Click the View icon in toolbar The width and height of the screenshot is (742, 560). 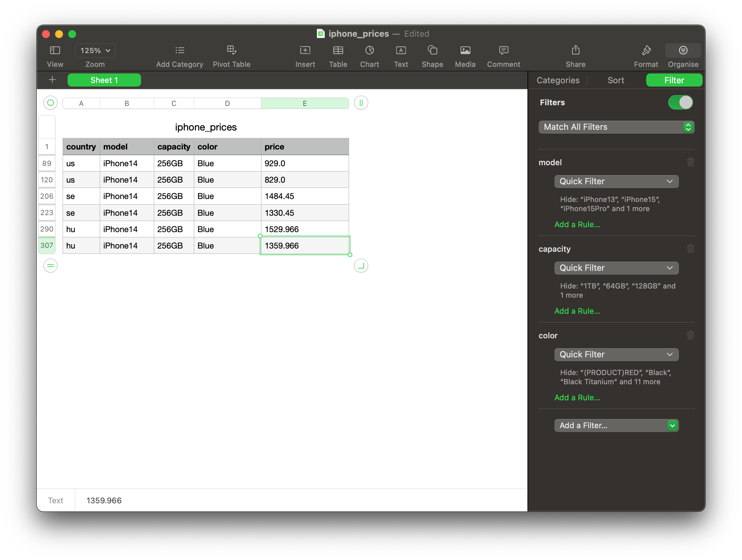(54, 50)
